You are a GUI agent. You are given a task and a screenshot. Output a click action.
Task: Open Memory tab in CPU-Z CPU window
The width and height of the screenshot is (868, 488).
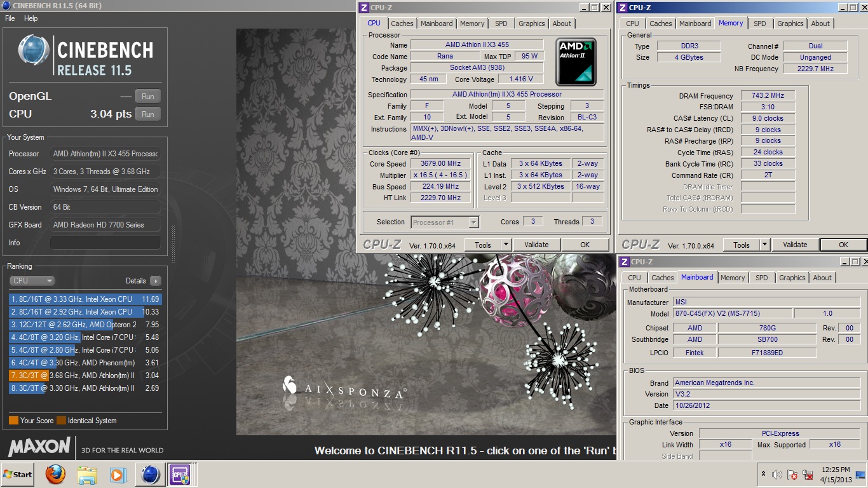472,24
